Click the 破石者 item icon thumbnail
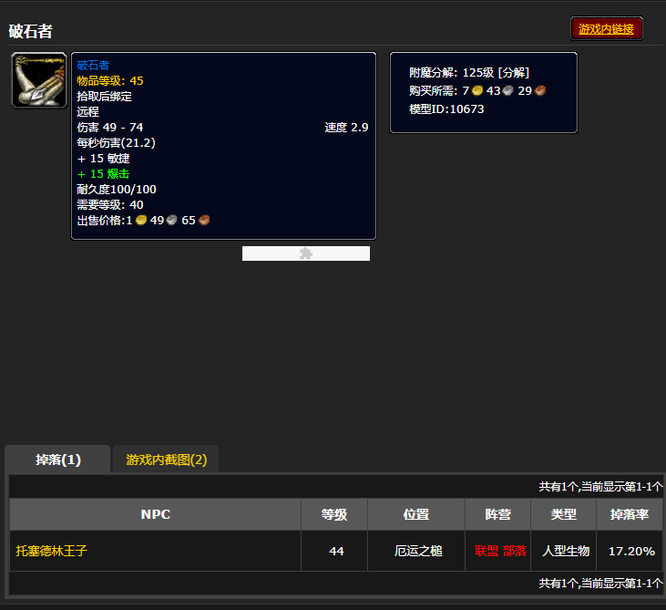Viewport: 666px width, 610px height. click(39, 80)
